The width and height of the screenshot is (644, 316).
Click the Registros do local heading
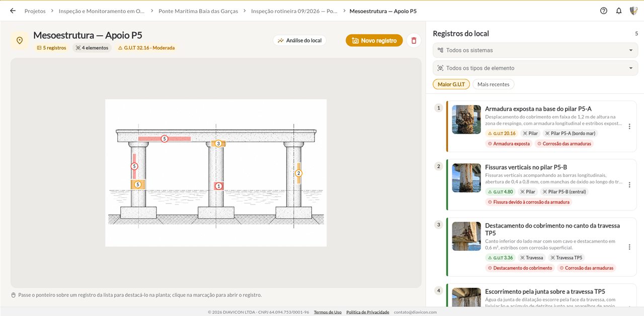point(461,34)
